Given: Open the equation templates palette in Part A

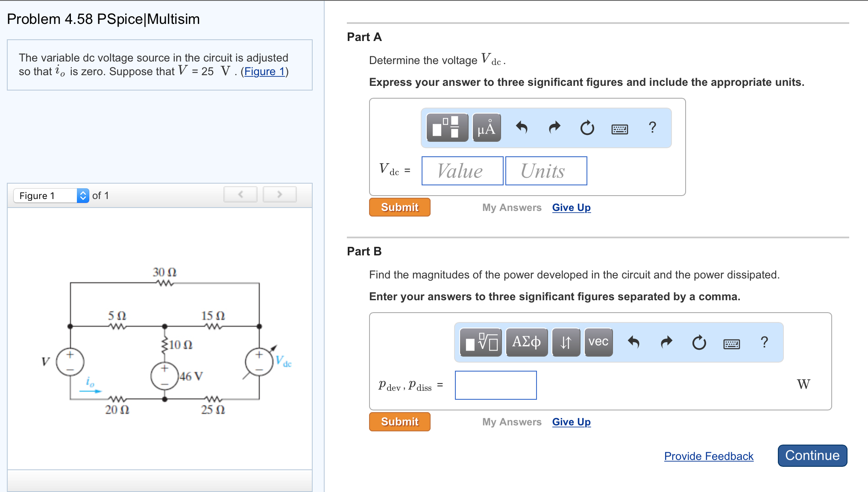Looking at the screenshot, I should pos(446,127).
